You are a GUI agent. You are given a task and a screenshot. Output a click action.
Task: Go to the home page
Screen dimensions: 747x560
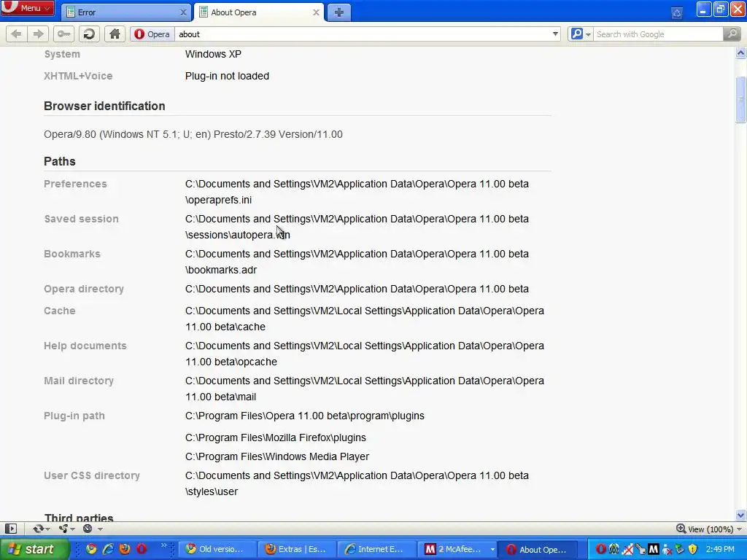pyautogui.click(x=115, y=34)
